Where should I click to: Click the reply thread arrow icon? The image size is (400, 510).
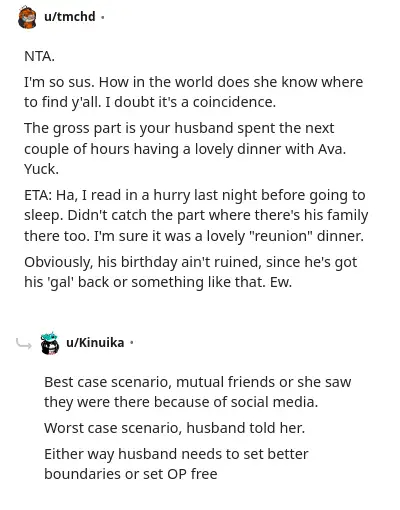[24, 344]
